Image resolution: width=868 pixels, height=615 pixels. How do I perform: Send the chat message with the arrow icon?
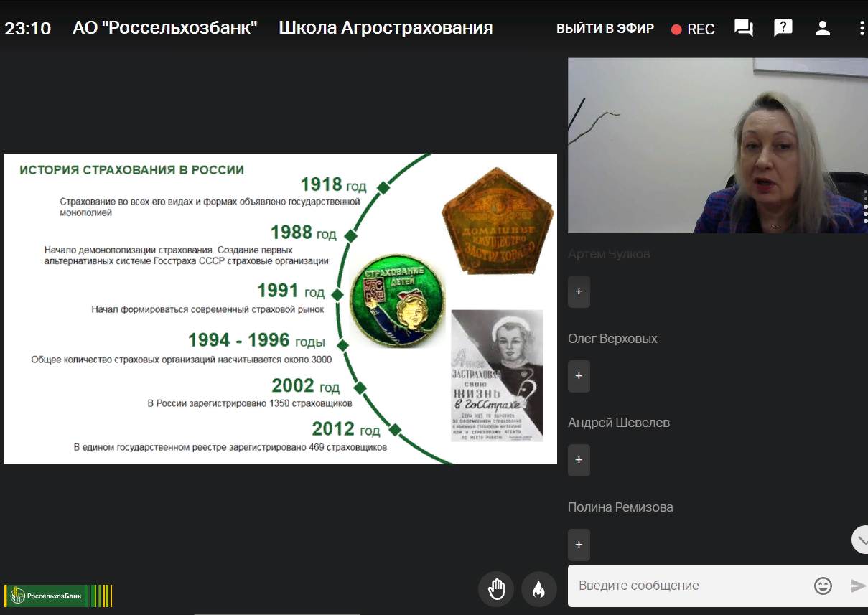tap(859, 586)
